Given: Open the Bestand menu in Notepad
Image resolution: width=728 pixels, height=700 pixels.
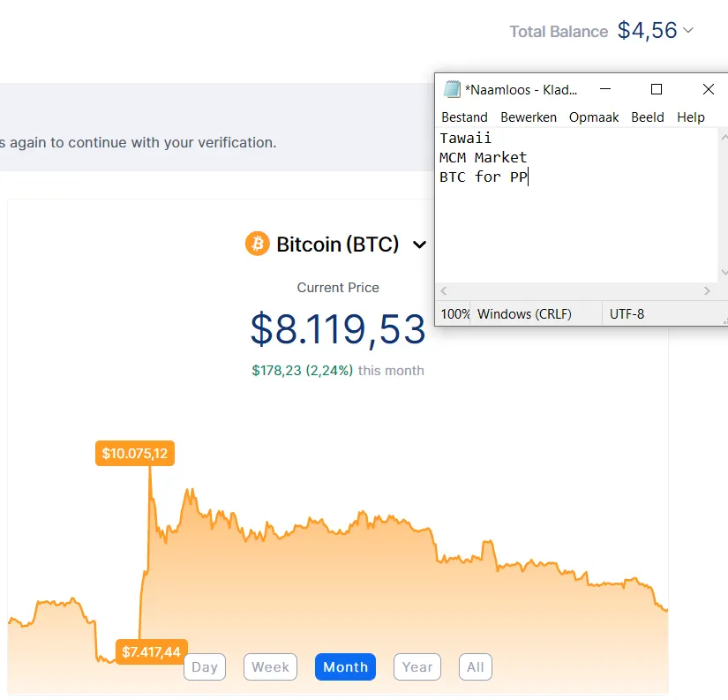Looking at the screenshot, I should pos(464,117).
